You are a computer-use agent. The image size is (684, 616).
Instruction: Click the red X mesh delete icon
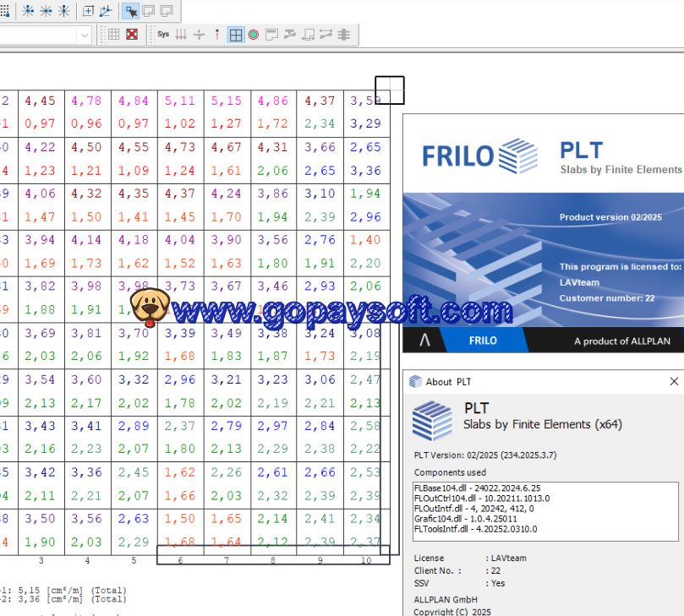coord(132,35)
